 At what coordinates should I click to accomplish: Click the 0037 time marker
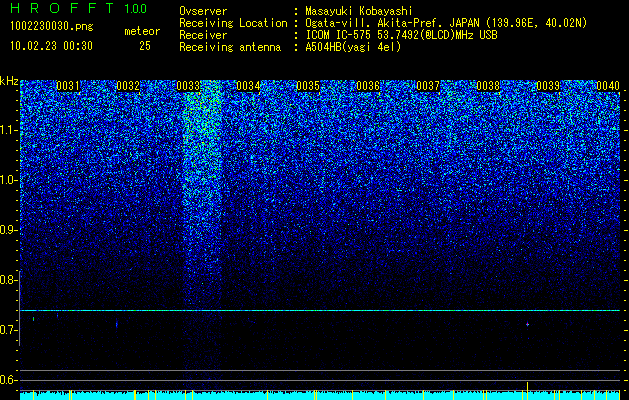coord(428,86)
